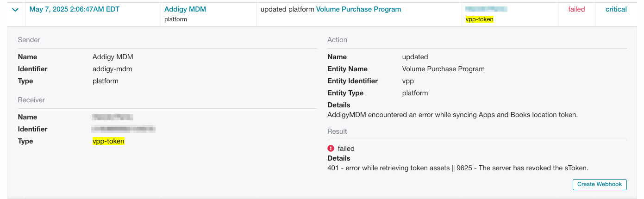The width and height of the screenshot is (644, 199).
Task: Click the blurred Receiver Name value
Action: [113, 117]
